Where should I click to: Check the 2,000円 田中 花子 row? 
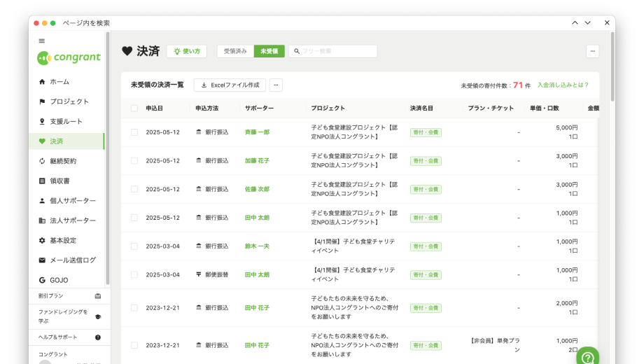pyautogui.click(x=134, y=308)
